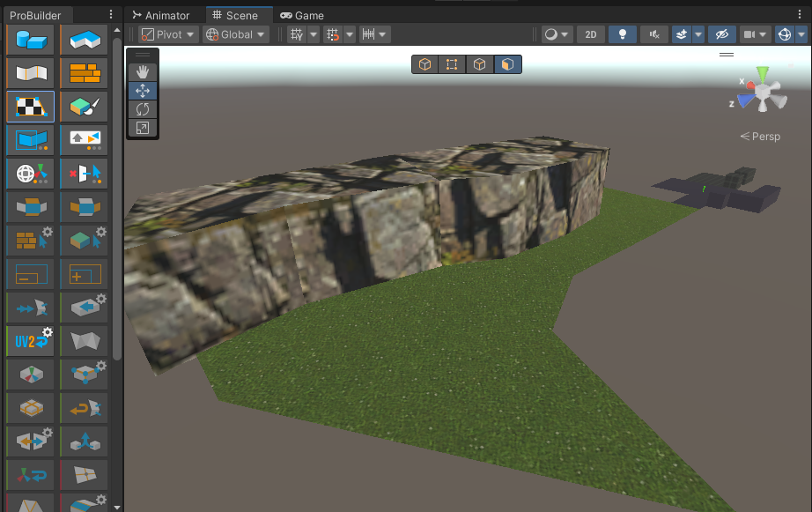Screen dimensions: 812x512
Task: Click the Conform Normals double-arrow icon
Action: click(31, 308)
